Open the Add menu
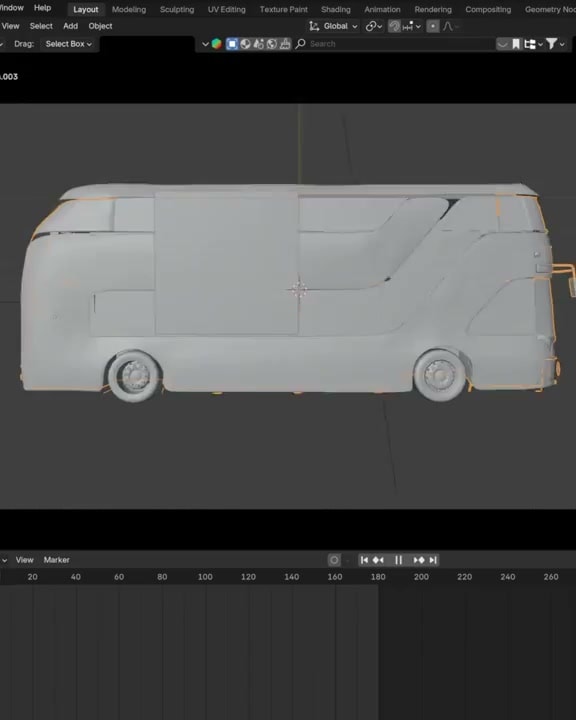The image size is (576, 720). pos(70,26)
